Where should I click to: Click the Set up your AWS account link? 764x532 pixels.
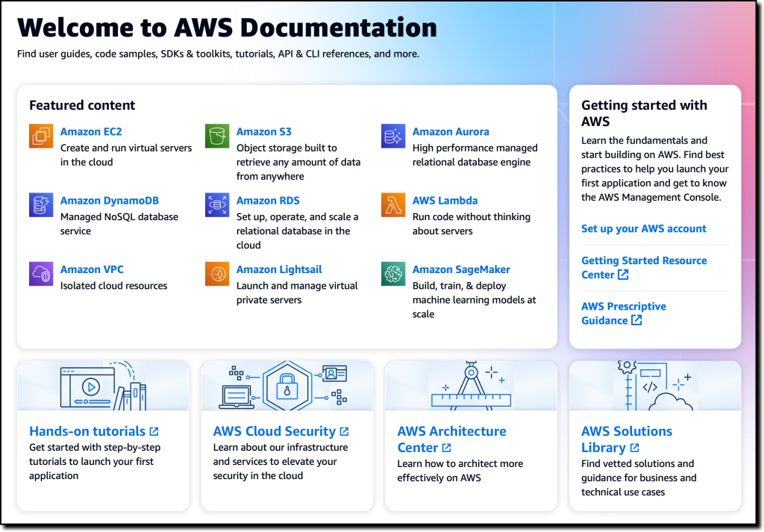643,228
